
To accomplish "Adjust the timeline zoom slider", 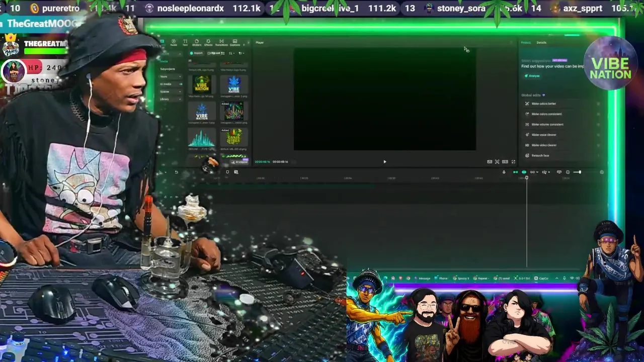I will tap(580, 172).
